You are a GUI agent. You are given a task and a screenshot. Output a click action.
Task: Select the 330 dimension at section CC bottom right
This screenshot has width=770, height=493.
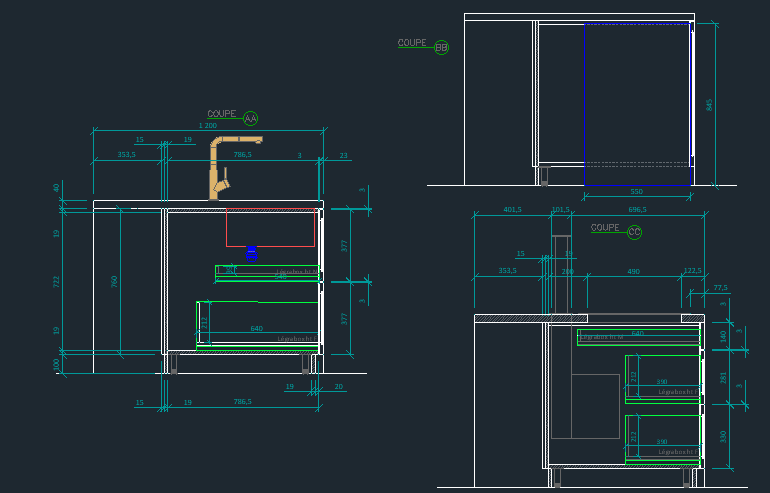coord(724,436)
